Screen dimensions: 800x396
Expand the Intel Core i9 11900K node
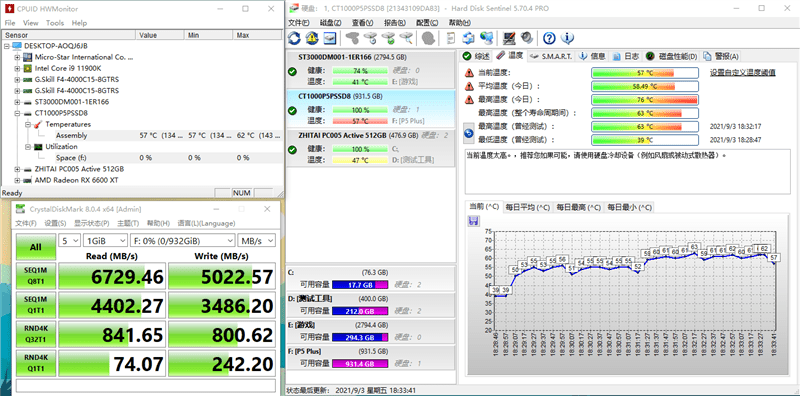[17, 68]
